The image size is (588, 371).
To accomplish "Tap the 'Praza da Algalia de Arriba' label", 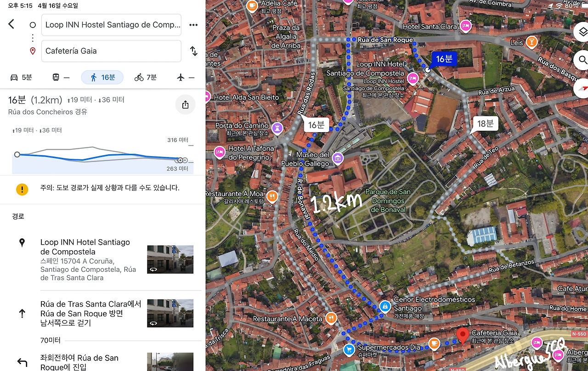I will [286, 37].
